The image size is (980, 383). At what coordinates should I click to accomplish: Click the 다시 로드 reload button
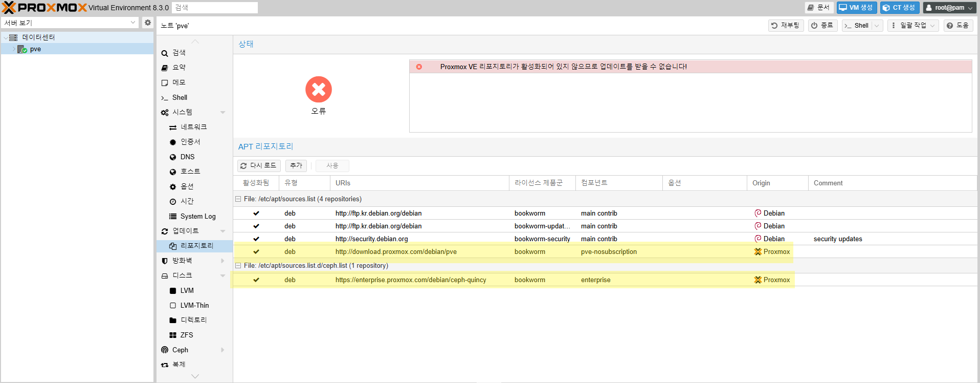pos(259,166)
